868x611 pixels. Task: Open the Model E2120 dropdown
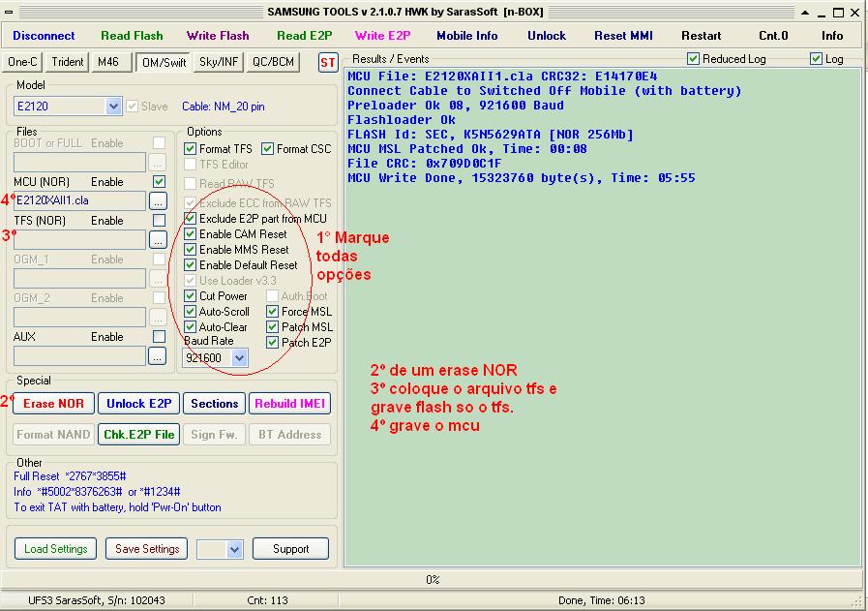click(x=113, y=107)
